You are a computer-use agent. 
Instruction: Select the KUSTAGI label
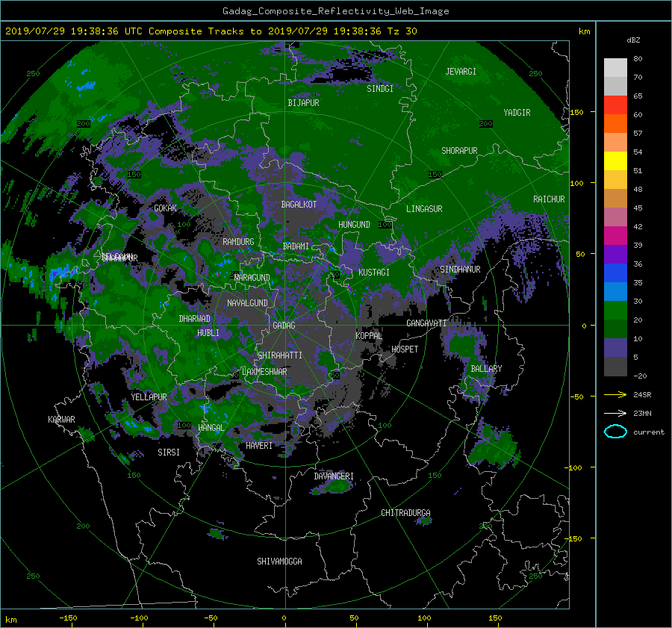tap(374, 273)
